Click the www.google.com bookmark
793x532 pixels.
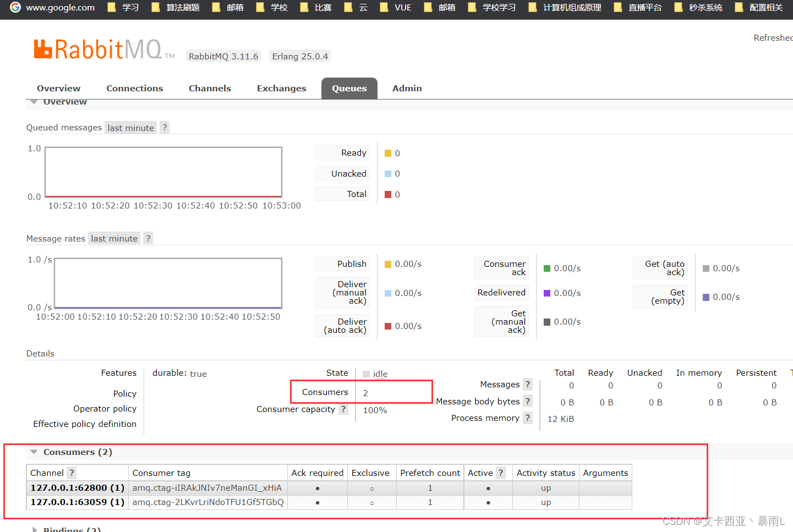(x=53, y=7)
